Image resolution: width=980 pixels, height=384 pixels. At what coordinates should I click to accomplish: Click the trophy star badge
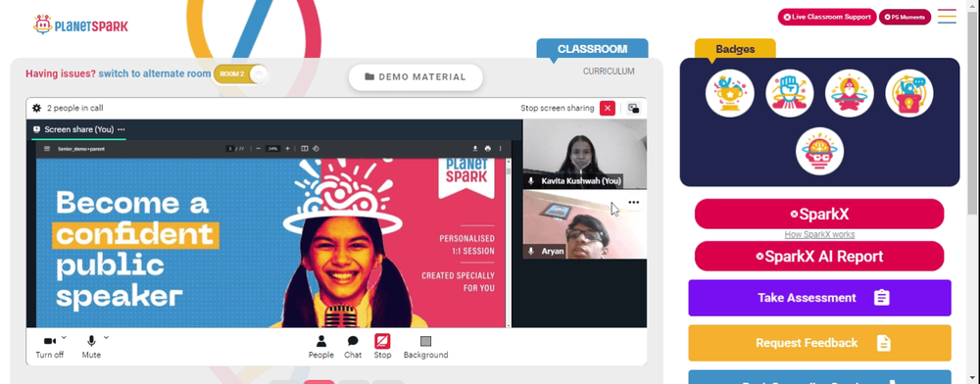(x=729, y=93)
